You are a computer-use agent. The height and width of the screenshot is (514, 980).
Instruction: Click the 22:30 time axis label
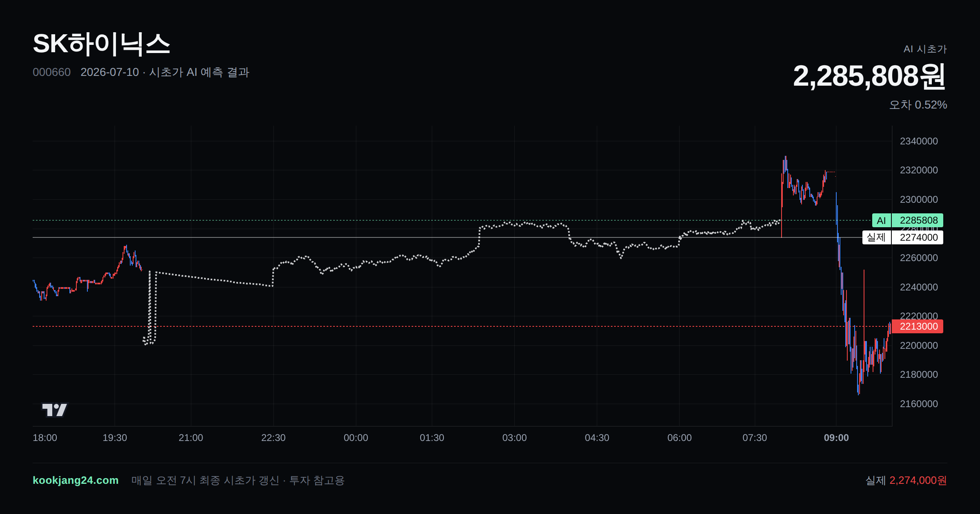tap(273, 438)
